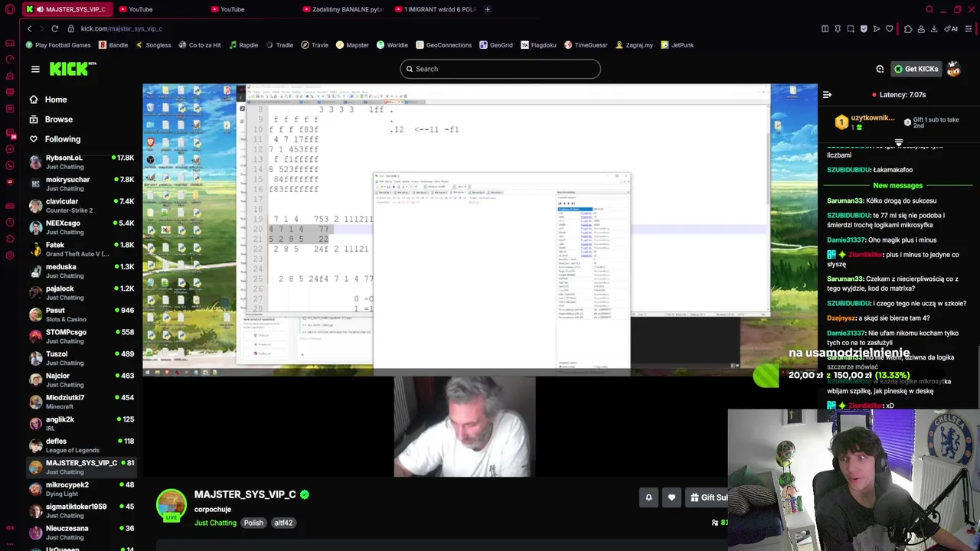Viewport: 980px width, 551px height.
Task: Open the user avatar menu
Action: click(953, 69)
